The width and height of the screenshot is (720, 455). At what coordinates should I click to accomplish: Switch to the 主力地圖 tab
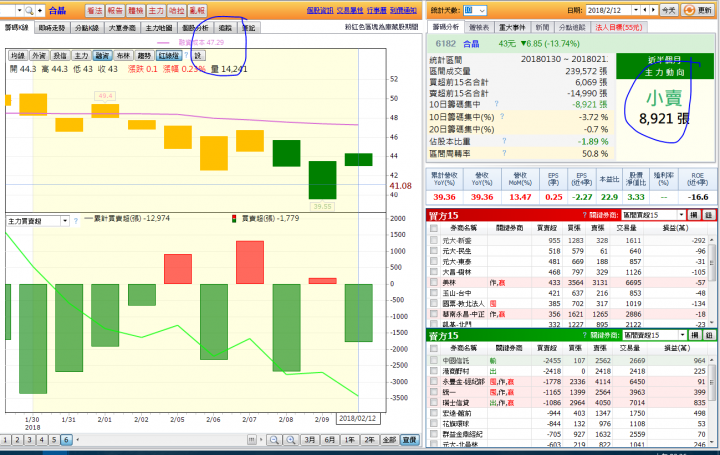pyautogui.click(x=158, y=28)
